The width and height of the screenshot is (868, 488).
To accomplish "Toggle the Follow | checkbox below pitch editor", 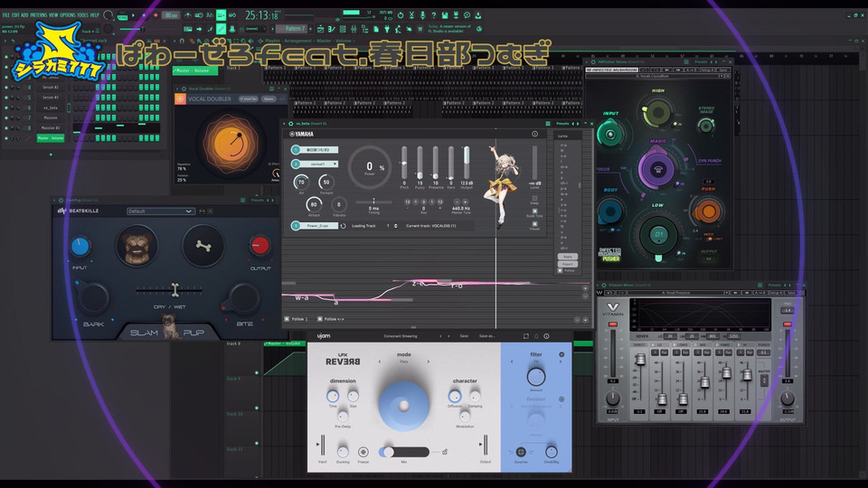I will [x=287, y=319].
